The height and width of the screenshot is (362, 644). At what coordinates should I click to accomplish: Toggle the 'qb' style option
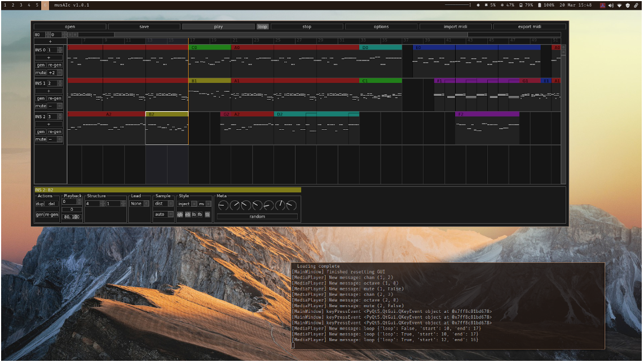(180, 214)
